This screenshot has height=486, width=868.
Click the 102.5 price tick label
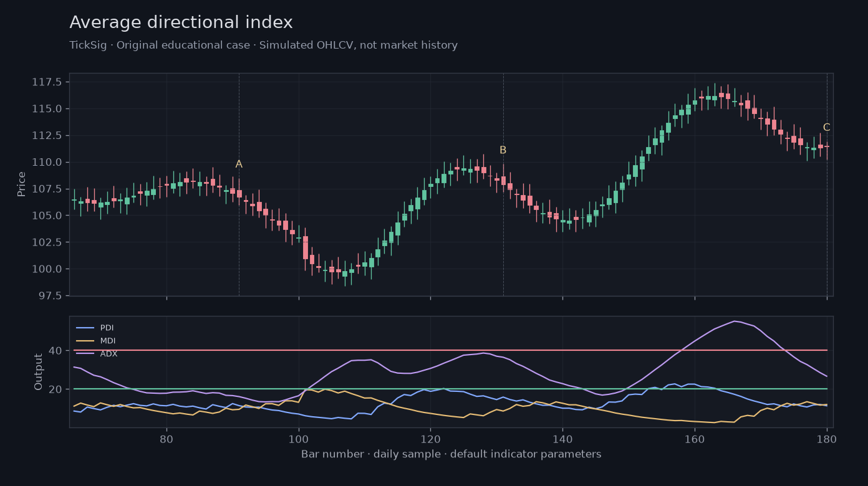tap(47, 242)
